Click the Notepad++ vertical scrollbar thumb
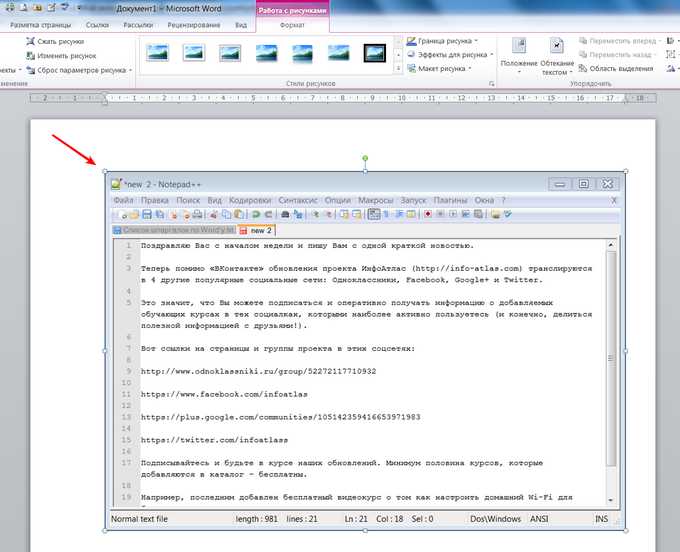The height and width of the screenshot is (552, 680). click(x=611, y=358)
